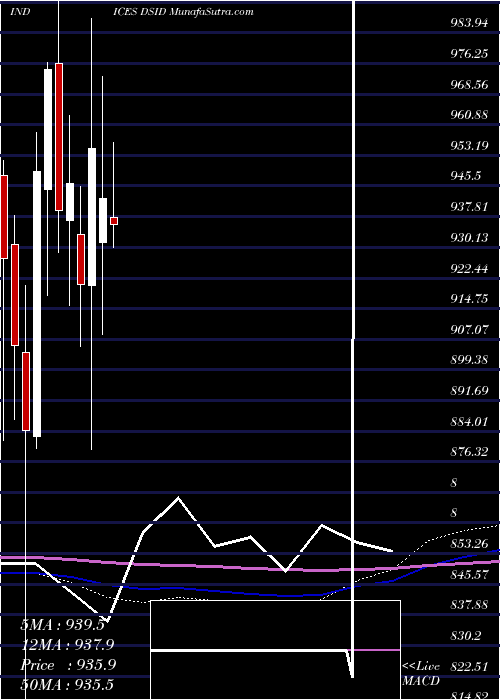Select the 891.69 price axis label
Viewport: 500px width, 700px height.
[469, 391]
